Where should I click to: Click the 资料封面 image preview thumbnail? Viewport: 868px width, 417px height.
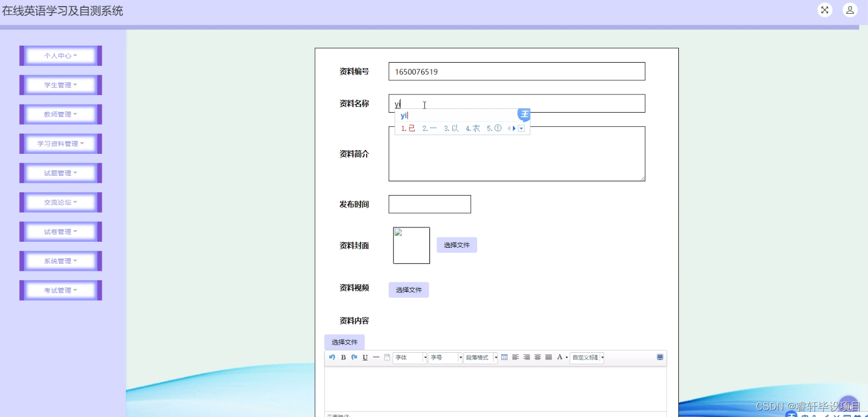pyautogui.click(x=411, y=246)
